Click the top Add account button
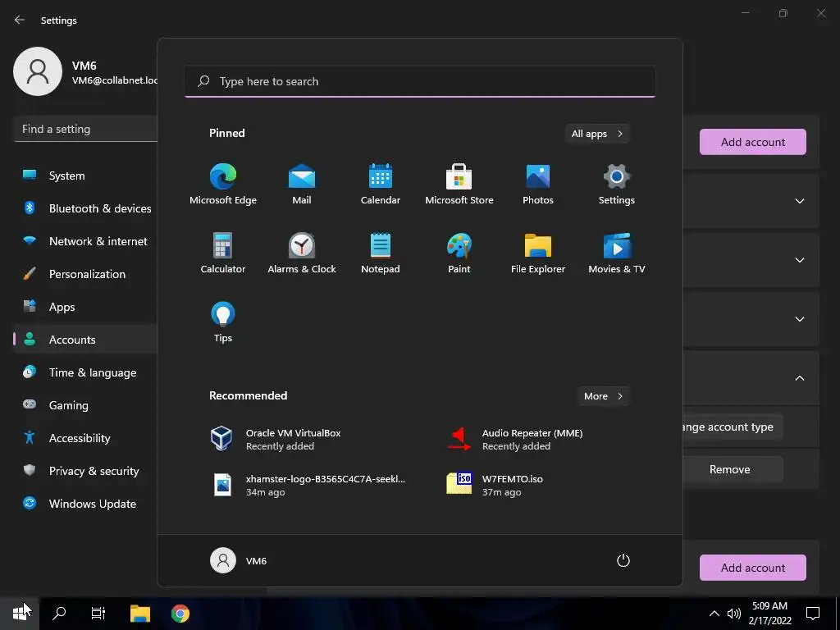Image resolution: width=840 pixels, height=630 pixels. (753, 142)
